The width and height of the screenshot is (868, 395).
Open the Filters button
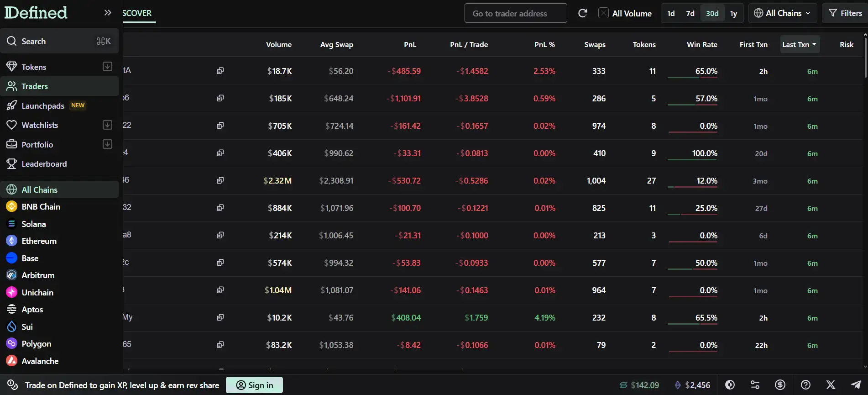tap(845, 13)
